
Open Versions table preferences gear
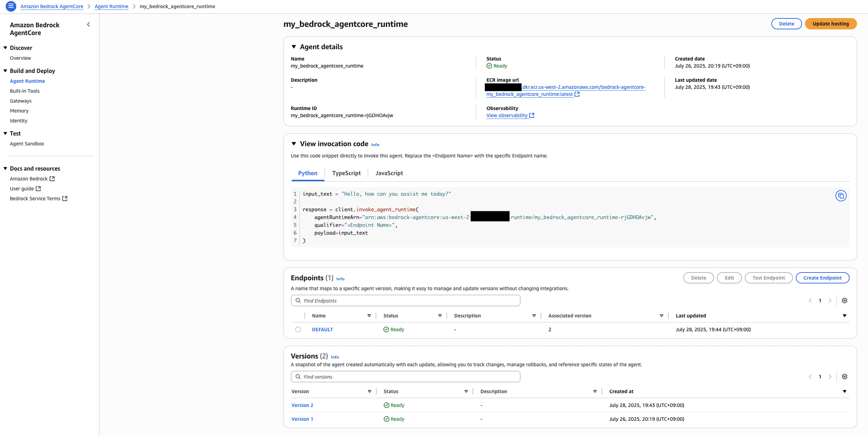[x=844, y=377]
